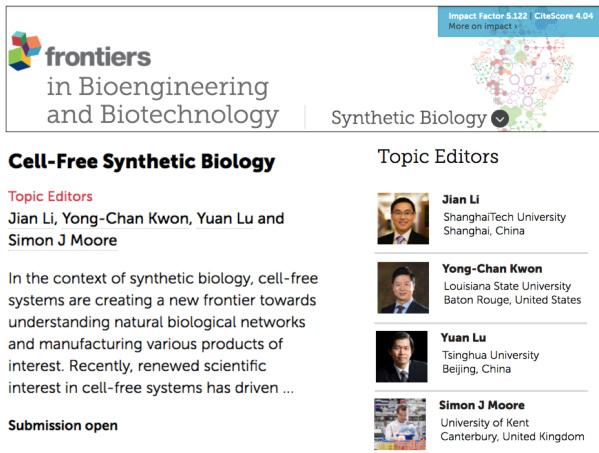Screen dimensions: 599x453
Task: Open Yuan Lu name in sidebar list
Action: click(463, 338)
